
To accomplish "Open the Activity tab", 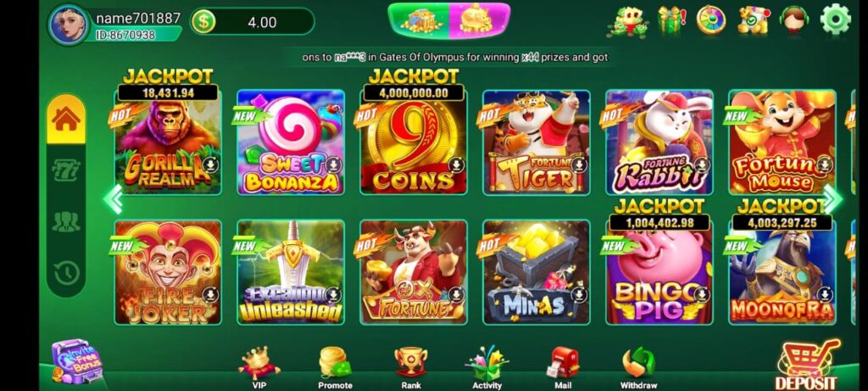I will point(487,368).
